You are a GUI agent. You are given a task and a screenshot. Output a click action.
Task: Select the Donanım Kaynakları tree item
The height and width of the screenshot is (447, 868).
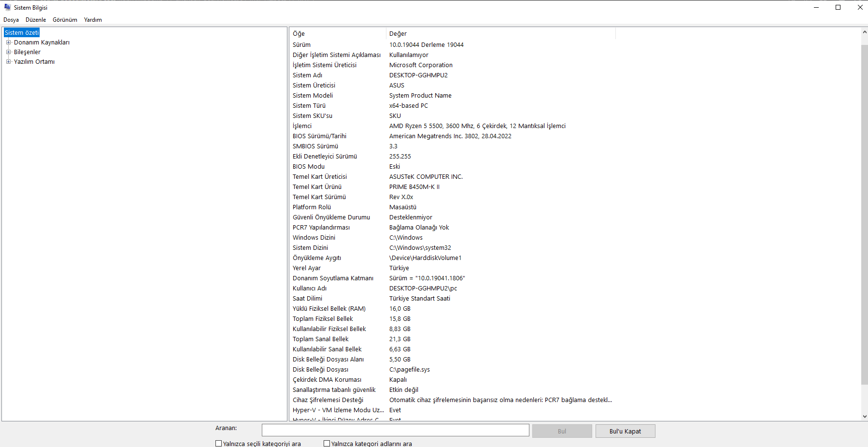pos(42,43)
